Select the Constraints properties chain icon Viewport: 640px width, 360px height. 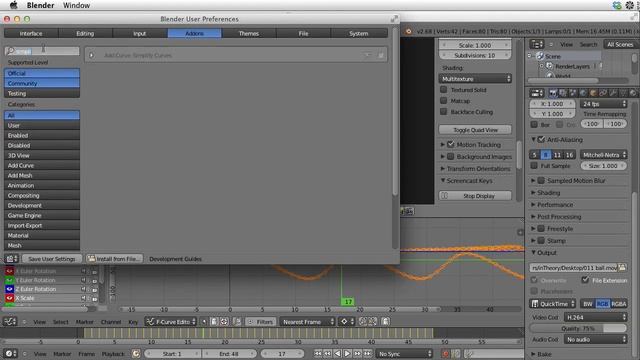(x=603, y=93)
